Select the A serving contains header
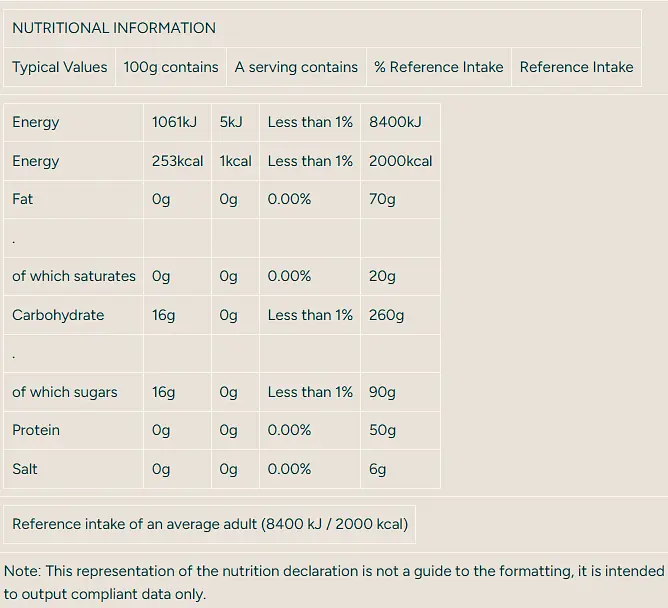The image size is (668, 608). click(296, 67)
